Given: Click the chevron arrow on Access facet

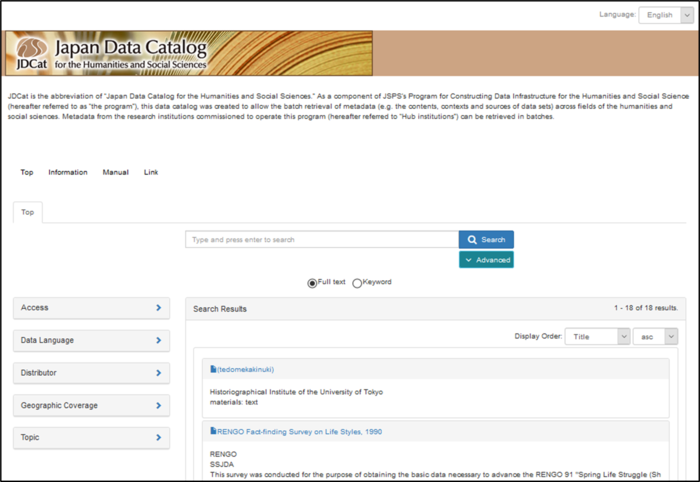Looking at the screenshot, I should point(158,307).
